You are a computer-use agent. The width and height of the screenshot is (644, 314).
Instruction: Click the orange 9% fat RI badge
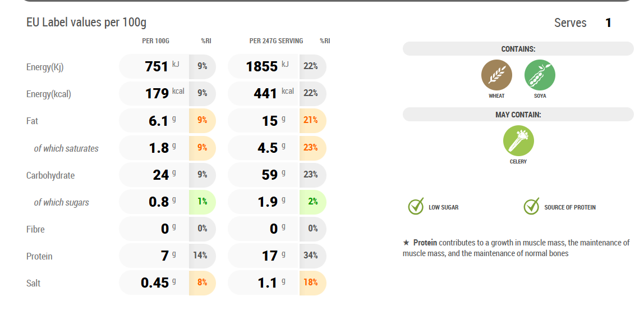(202, 120)
